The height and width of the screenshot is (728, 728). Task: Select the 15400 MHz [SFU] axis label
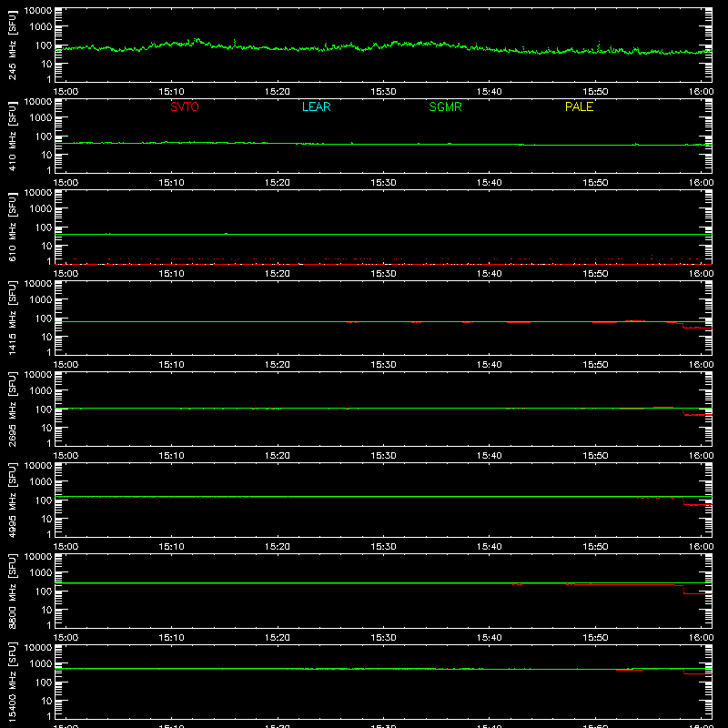click(12, 682)
